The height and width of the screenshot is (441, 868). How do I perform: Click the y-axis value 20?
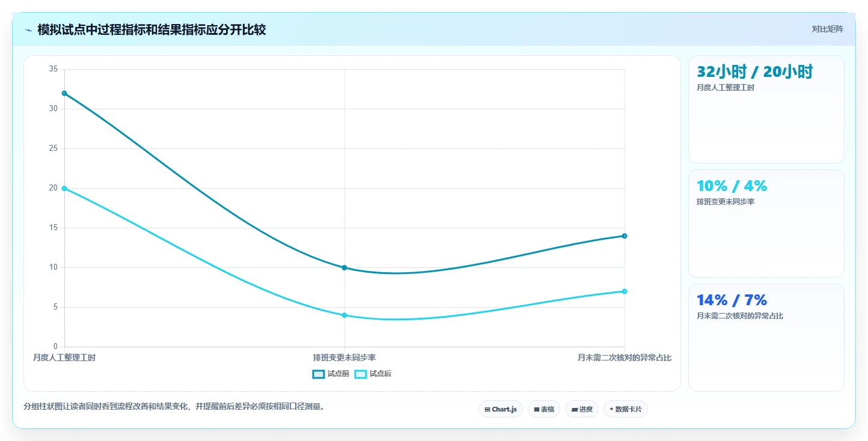click(x=53, y=188)
